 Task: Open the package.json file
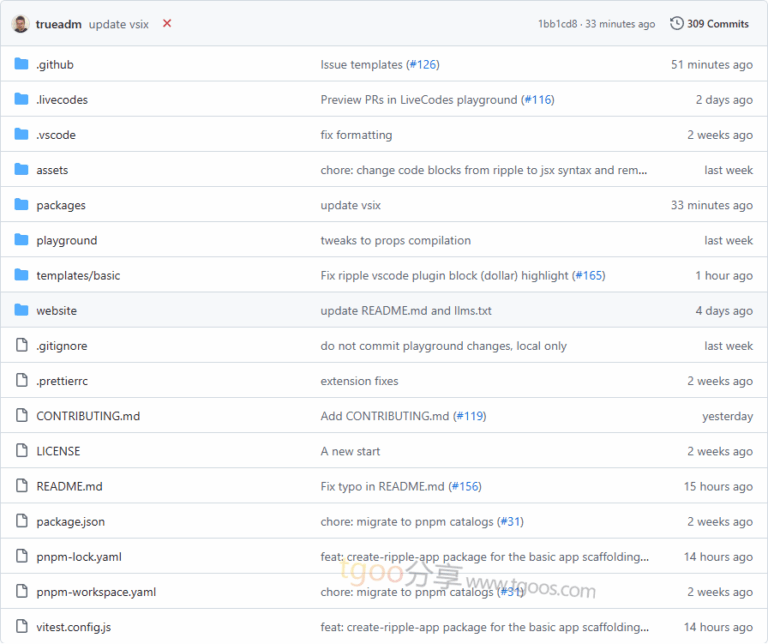tap(70, 522)
